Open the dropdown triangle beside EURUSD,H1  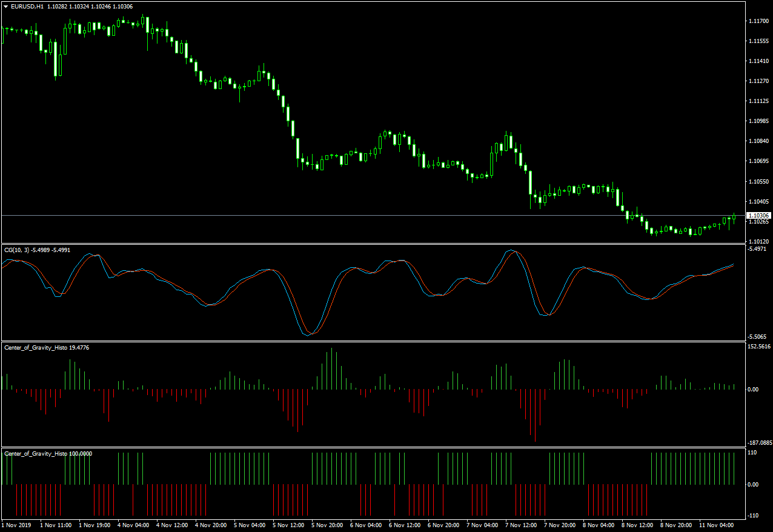[x=6, y=6]
